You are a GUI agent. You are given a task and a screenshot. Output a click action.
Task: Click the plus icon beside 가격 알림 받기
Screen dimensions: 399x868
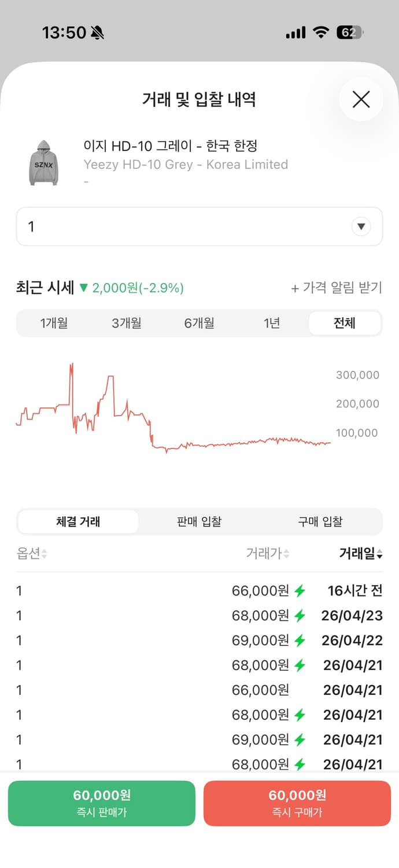pos(296,288)
